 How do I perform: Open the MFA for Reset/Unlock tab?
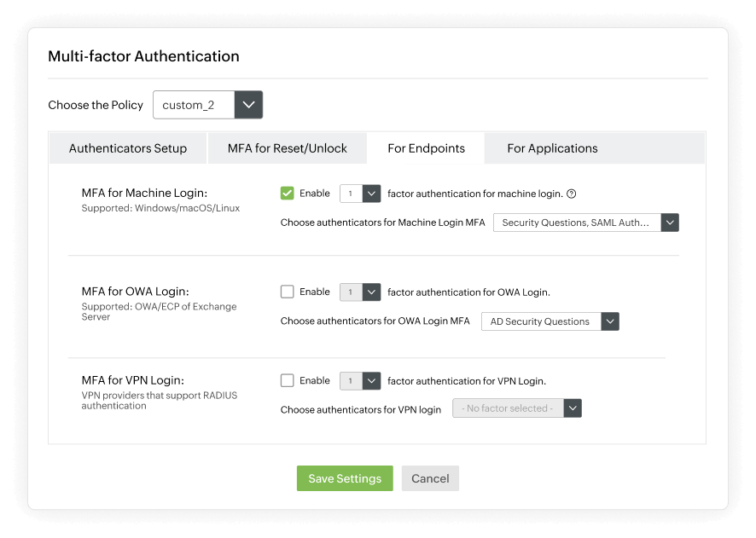(287, 148)
